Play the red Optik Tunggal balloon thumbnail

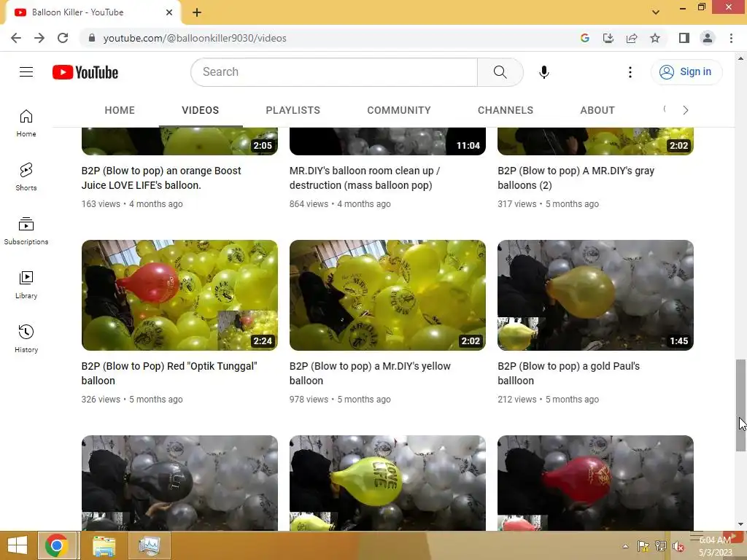179,295
